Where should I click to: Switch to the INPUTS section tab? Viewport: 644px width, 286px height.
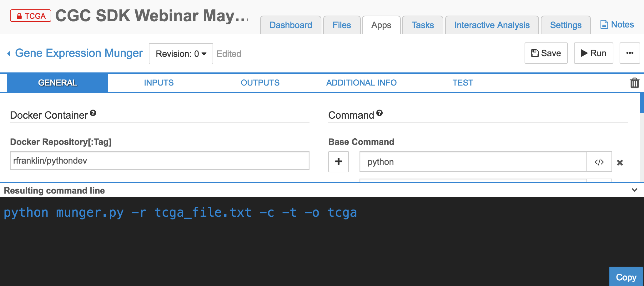point(159,83)
